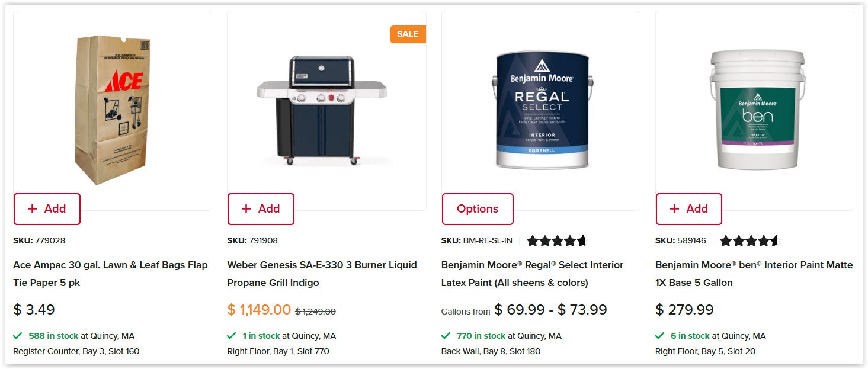Select the first star on ben paint rating
The height and width of the screenshot is (369, 868).
click(x=724, y=240)
